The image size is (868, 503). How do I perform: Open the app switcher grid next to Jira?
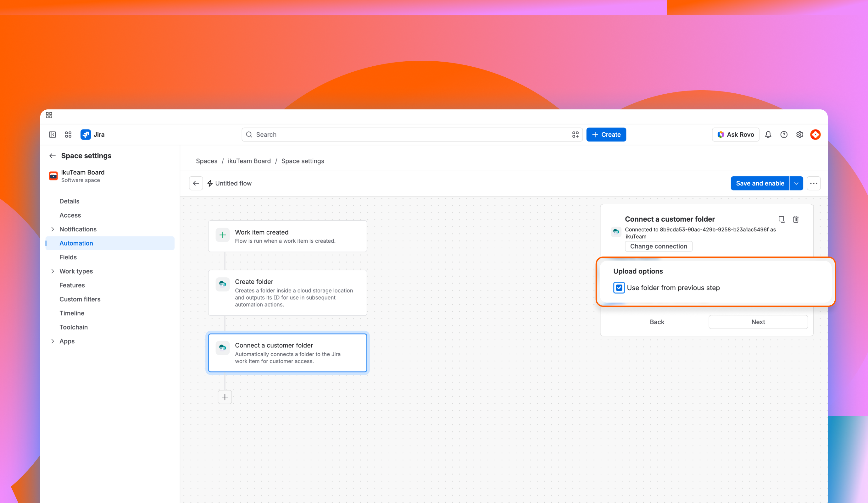coord(68,135)
